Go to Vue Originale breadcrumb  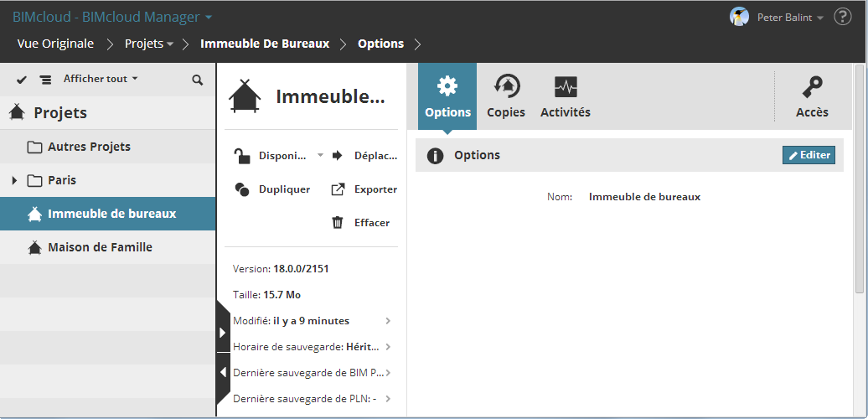[x=55, y=44]
